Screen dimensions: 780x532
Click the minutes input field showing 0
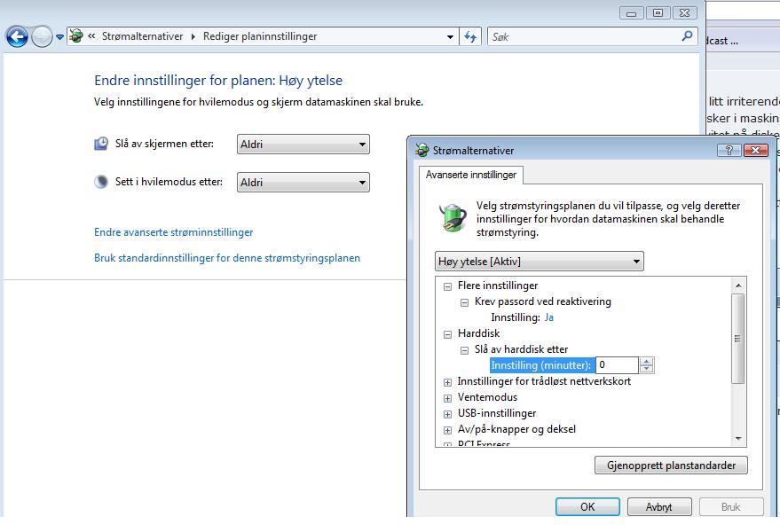[617, 365]
